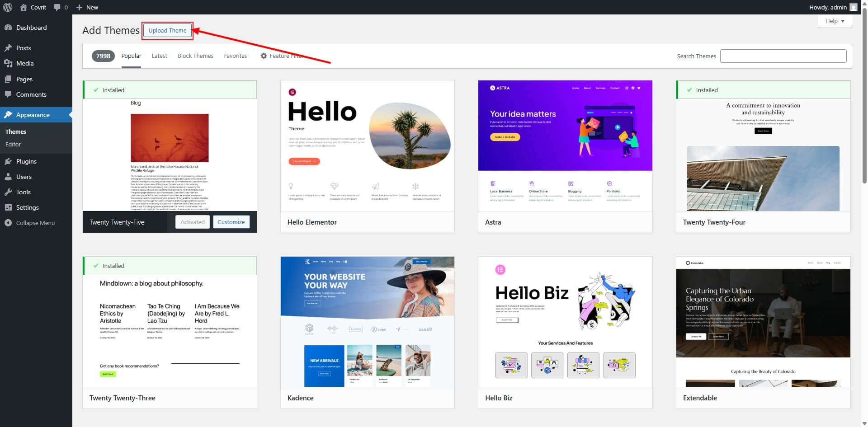
Task: Click the Search Themes input field
Action: point(783,56)
